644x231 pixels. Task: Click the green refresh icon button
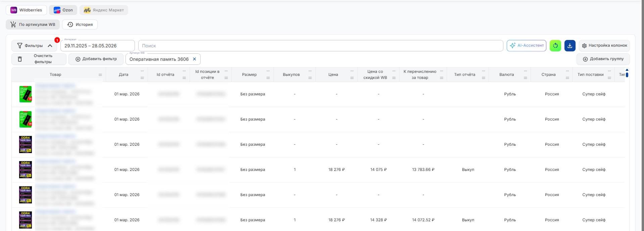coord(555,46)
